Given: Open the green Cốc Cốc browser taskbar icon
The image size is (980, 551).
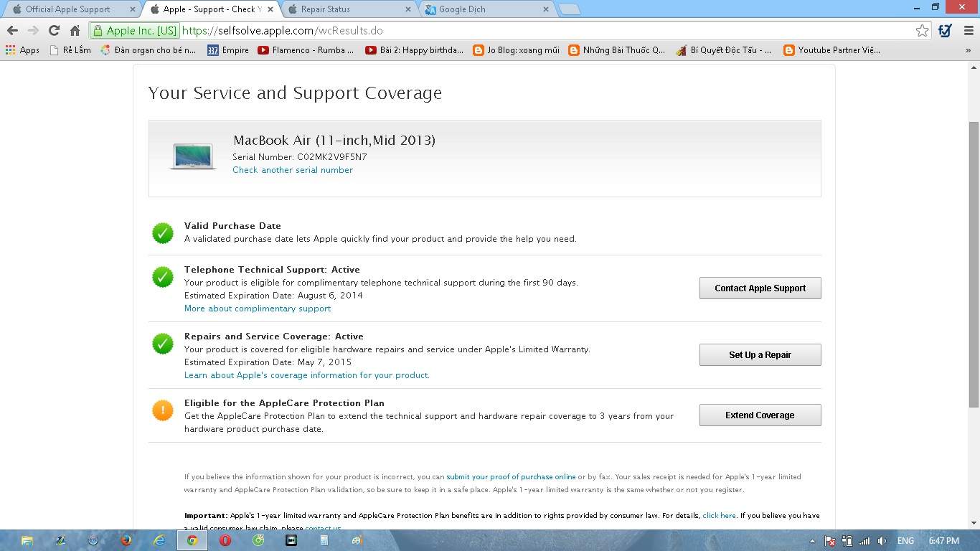Looking at the screenshot, I should click(x=258, y=540).
